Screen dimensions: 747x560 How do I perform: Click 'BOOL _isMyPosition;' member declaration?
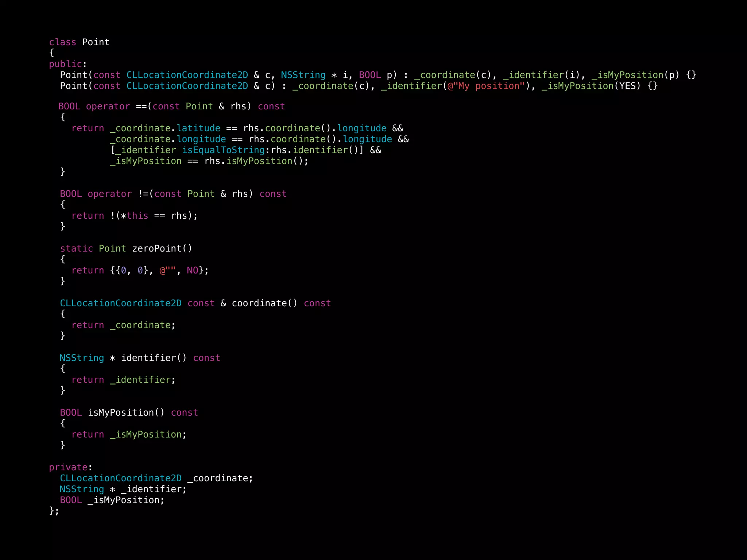pyautogui.click(x=112, y=500)
